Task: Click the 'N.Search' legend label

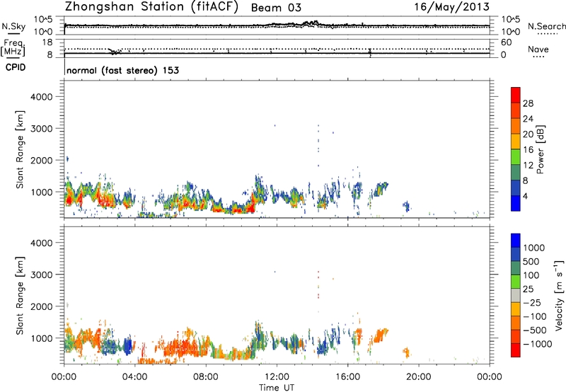Action: click(546, 26)
